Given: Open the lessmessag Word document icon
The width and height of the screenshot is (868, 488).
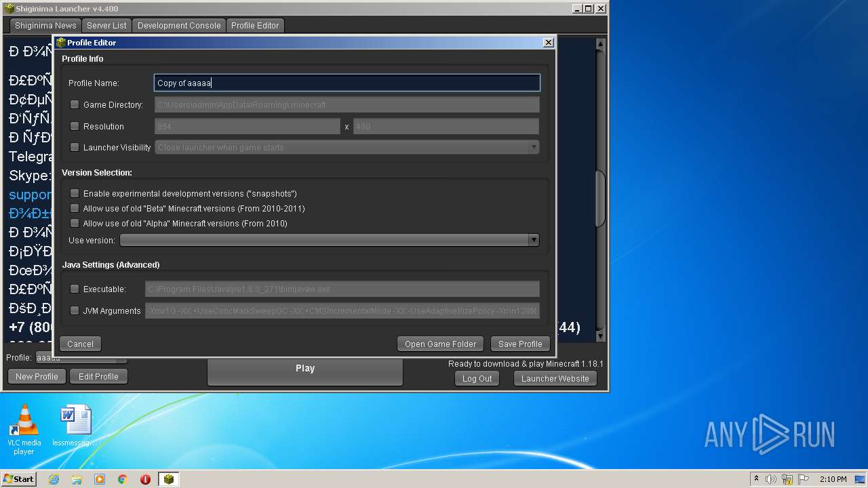Looking at the screenshot, I should (x=75, y=426).
